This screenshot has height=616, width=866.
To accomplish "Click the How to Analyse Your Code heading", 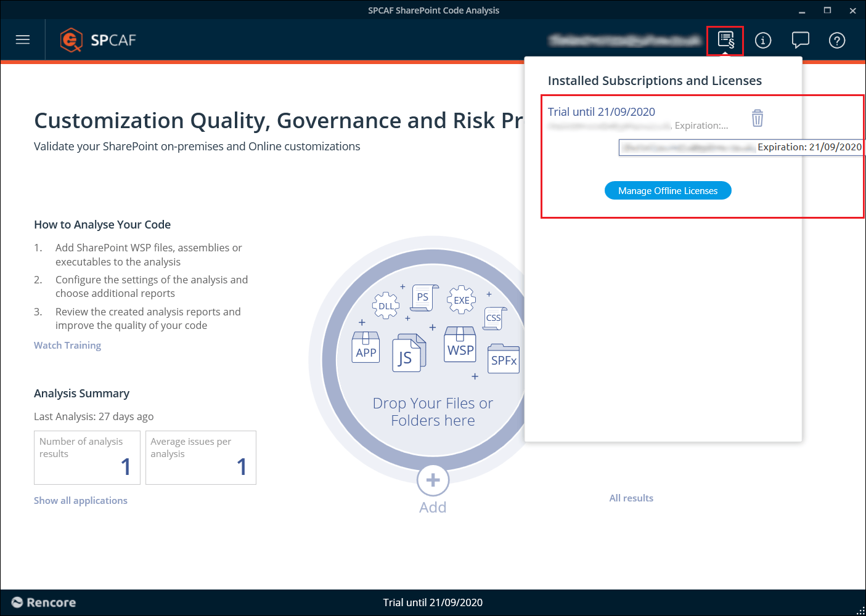I will (x=102, y=224).
